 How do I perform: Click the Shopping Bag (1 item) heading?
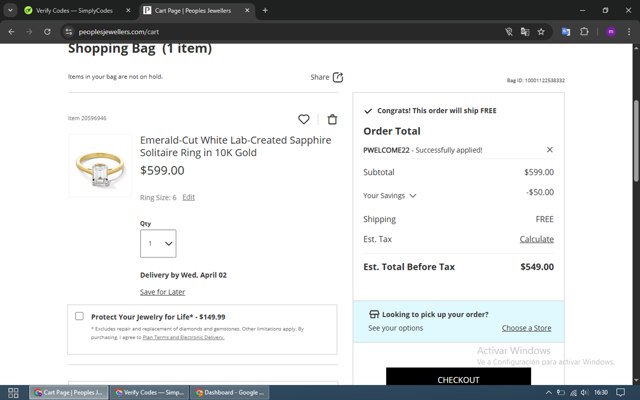[140, 49]
